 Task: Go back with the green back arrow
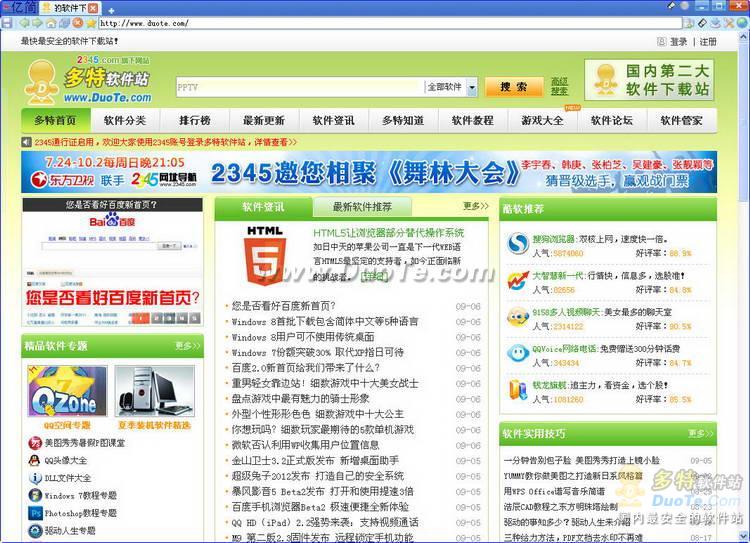[24, 22]
